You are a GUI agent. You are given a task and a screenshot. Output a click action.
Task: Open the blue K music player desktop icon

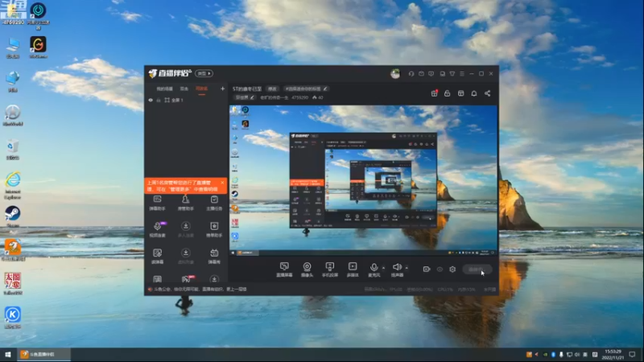click(13, 317)
